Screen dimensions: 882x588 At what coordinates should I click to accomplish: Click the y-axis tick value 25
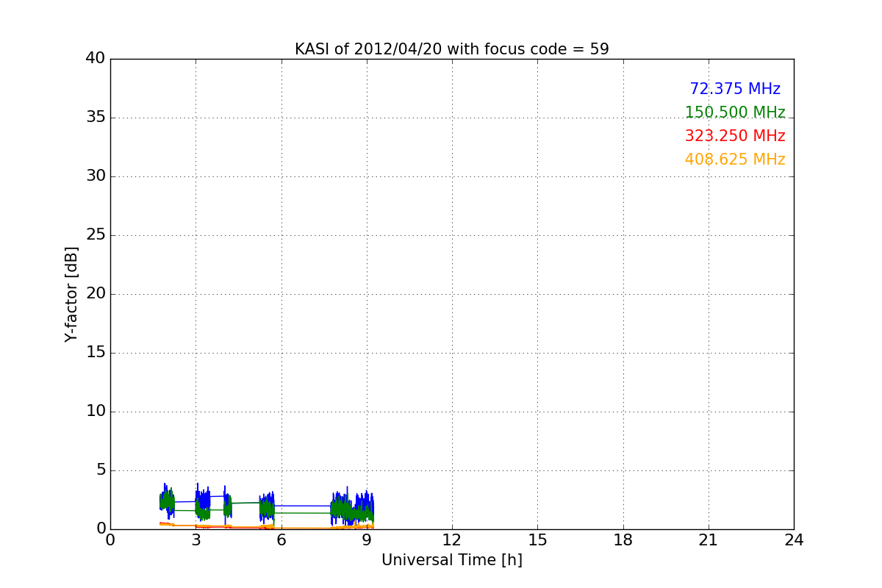96,235
